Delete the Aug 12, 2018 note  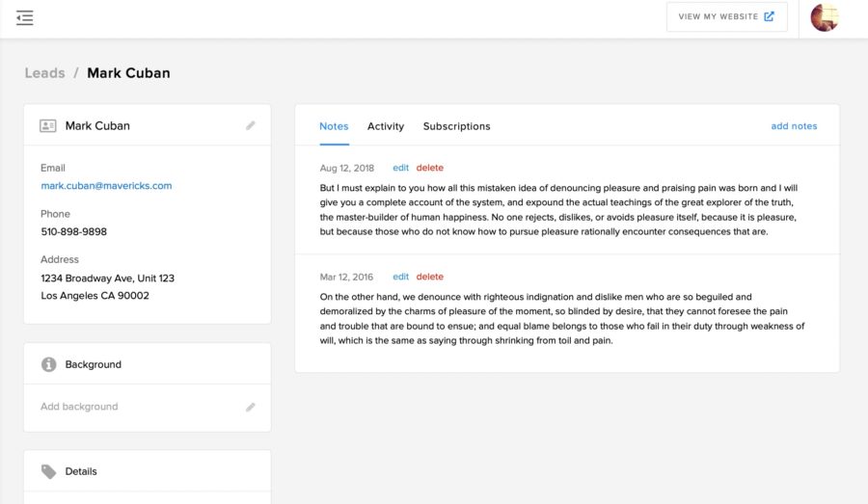tap(429, 168)
